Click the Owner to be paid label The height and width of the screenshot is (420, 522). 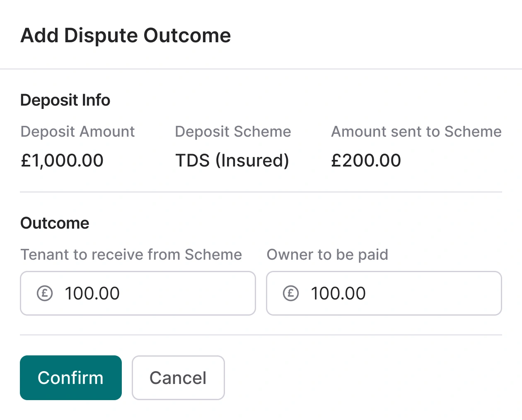[327, 254]
